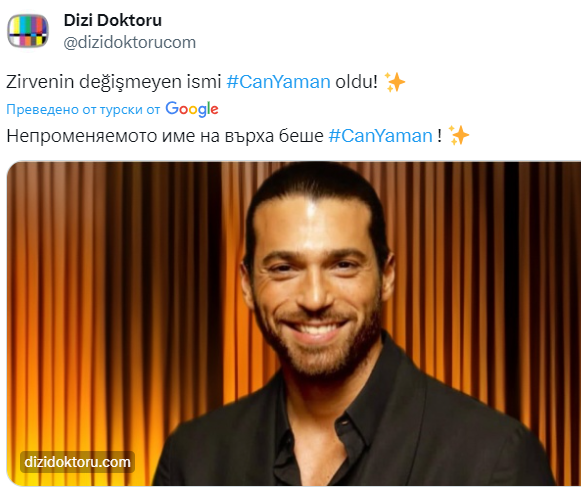Click the translated word 'беше' before the hashtag

301,136
